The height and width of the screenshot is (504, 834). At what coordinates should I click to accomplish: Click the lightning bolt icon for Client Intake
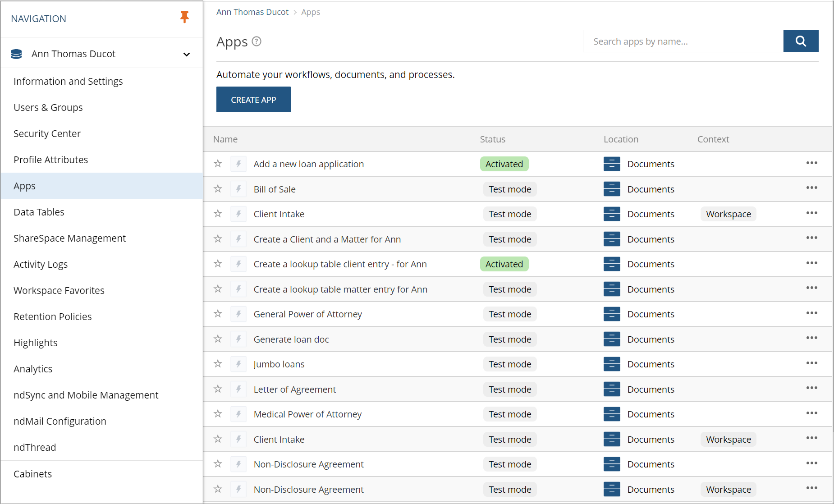[x=238, y=214]
